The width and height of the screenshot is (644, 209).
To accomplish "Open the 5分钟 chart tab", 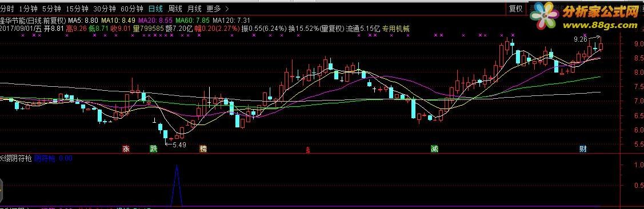I will 52,9.
